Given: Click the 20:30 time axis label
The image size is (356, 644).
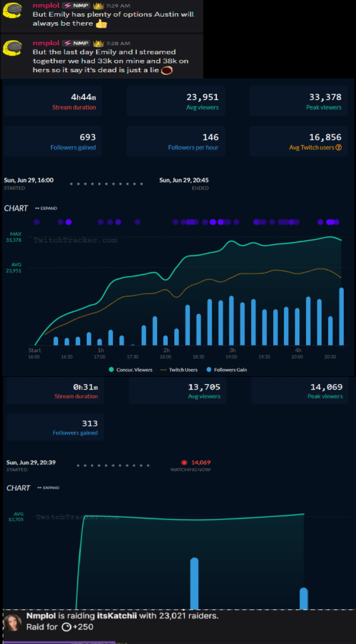Looking at the screenshot, I should coord(330,357).
